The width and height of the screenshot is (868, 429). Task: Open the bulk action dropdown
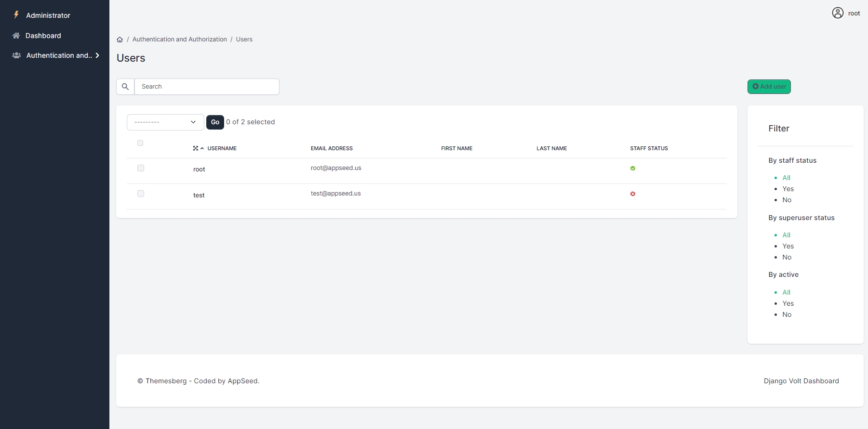(165, 122)
